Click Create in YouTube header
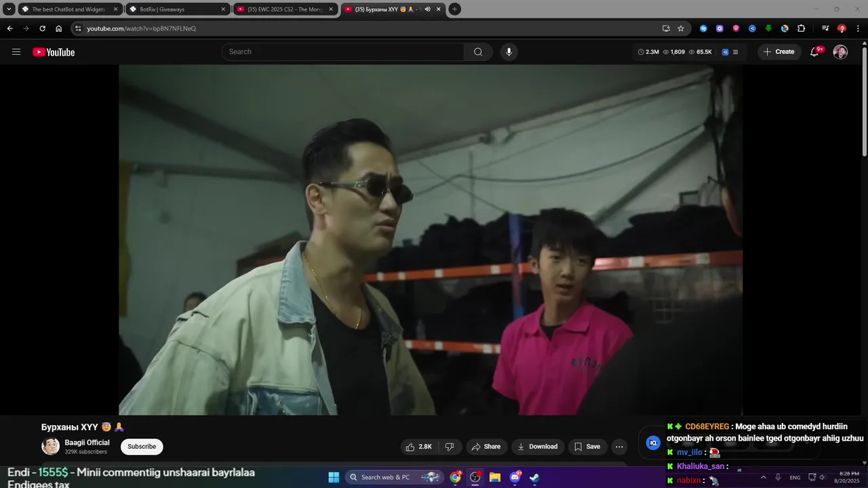The image size is (868, 488). 779,52
